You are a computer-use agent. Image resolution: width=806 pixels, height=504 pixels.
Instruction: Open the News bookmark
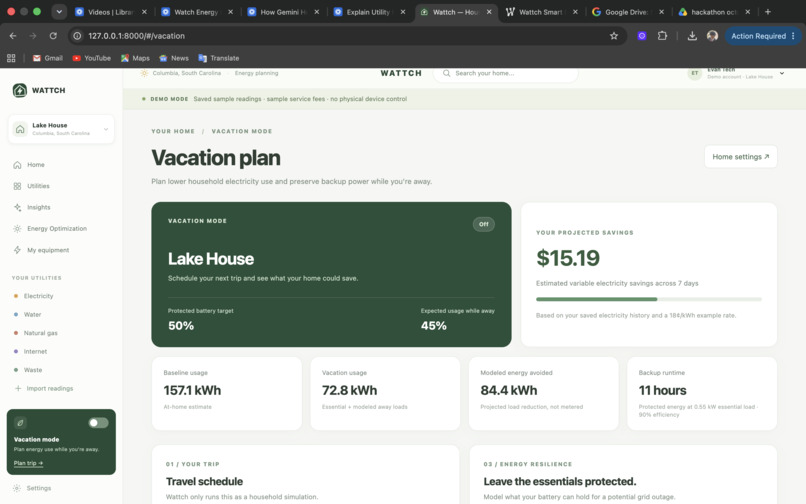click(174, 58)
